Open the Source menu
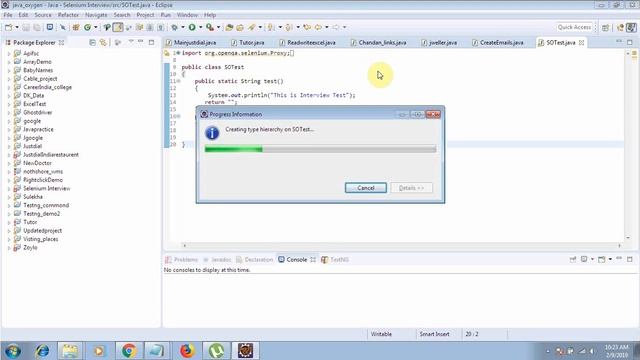This screenshot has height=360, width=640. [43, 15]
